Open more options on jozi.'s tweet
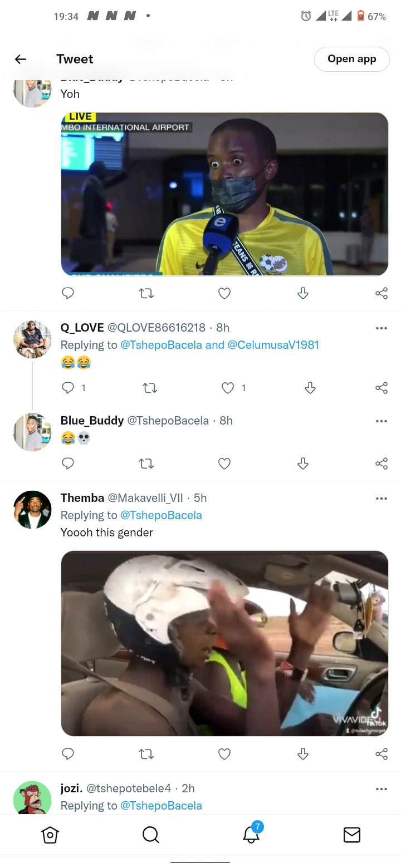This screenshot has width=401, height=868. pyautogui.click(x=382, y=789)
